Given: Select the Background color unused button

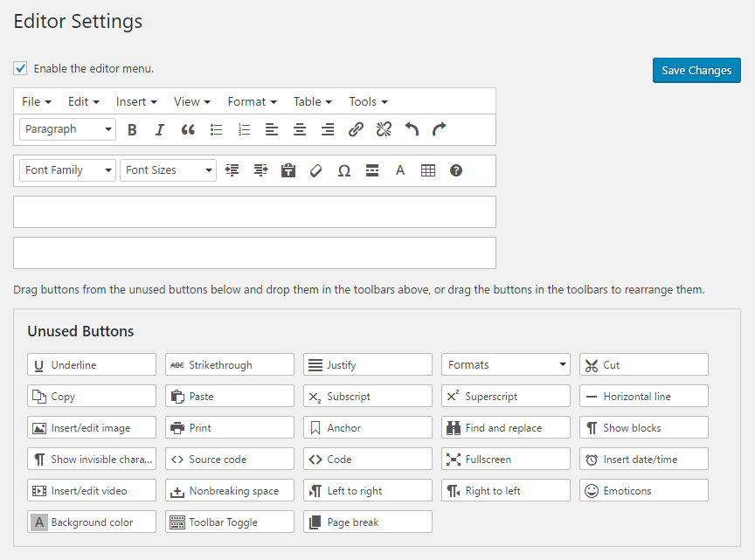Looking at the screenshot, I should 92,522.
